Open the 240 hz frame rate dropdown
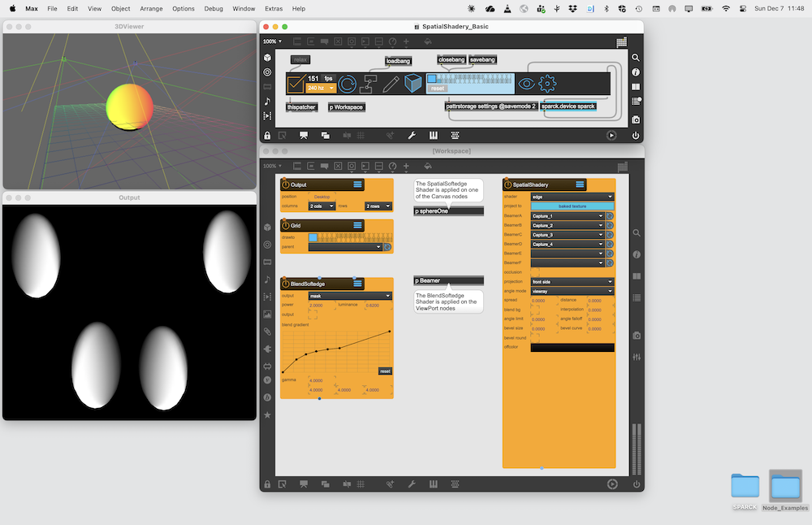 pyautogui.click(x=321, y=88)
